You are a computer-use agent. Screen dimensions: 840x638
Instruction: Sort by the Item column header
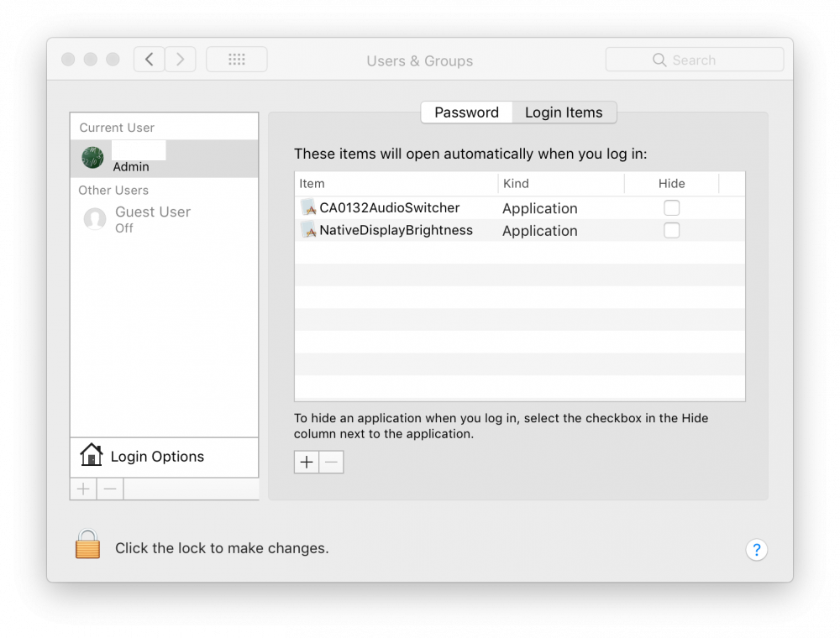tap(396, 184)
